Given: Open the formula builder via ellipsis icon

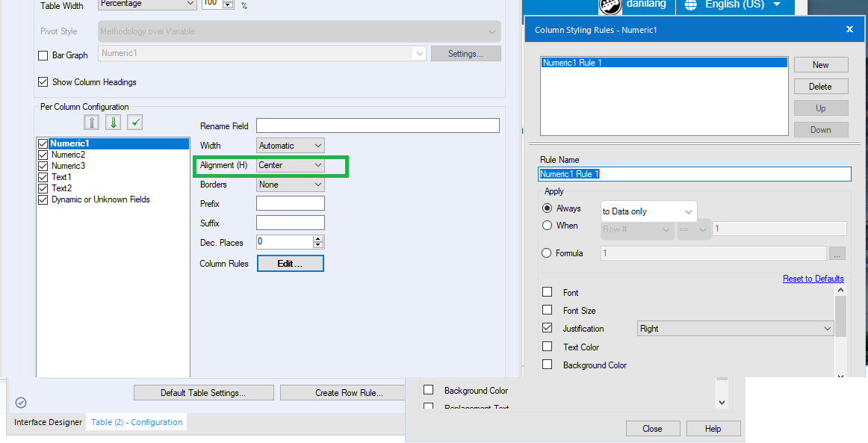Looking at the screenshot, I should (837, 253).
